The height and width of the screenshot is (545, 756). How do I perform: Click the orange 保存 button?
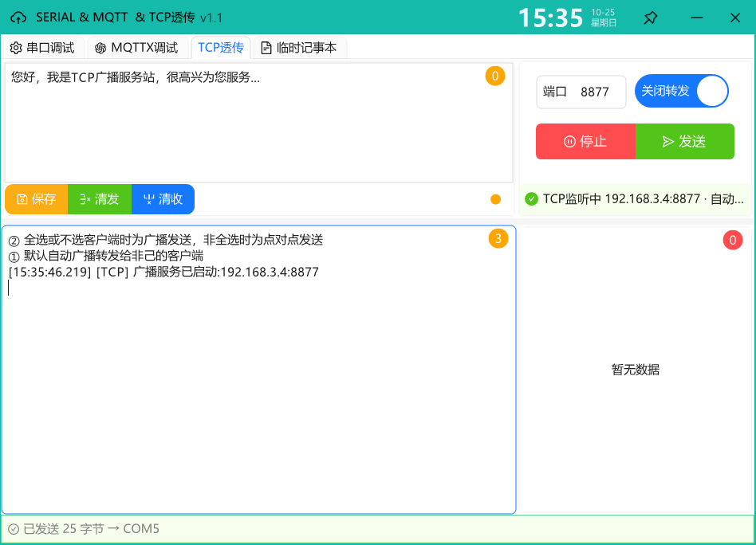[x=37, y=199]
